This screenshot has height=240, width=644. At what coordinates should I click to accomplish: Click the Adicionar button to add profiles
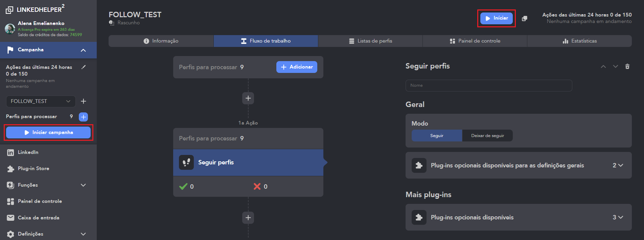pos(297,67)
